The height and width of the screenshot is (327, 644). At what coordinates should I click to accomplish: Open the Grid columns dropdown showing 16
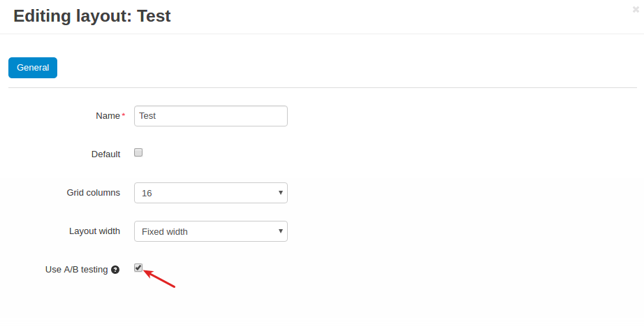211,193
